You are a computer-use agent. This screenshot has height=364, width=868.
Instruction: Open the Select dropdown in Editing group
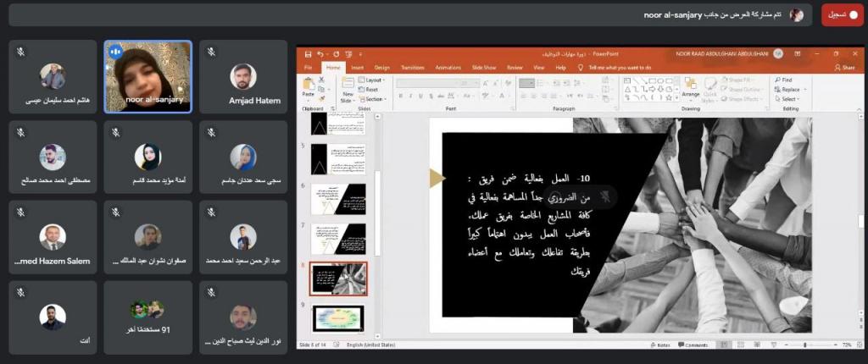tap(788, 99)
